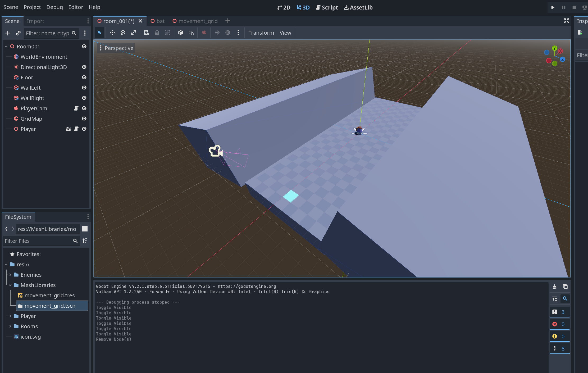588x373 pixels.
Task: Collapse the Room001 root node
Action: click(x=6, y=47)
